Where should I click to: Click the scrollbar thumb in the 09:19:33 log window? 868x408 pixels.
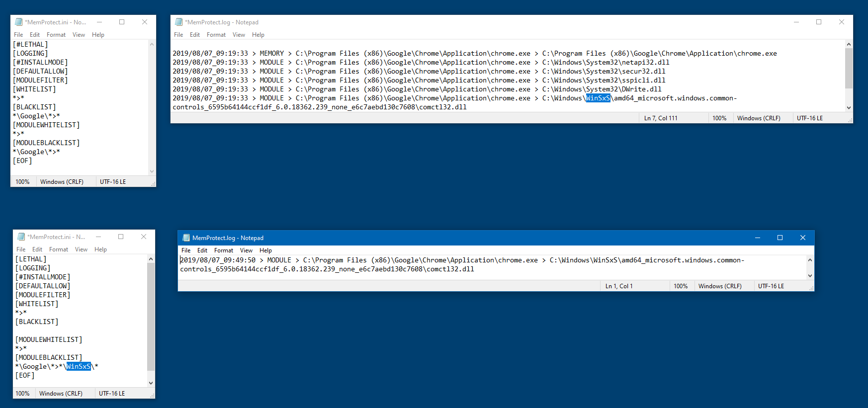849,69
